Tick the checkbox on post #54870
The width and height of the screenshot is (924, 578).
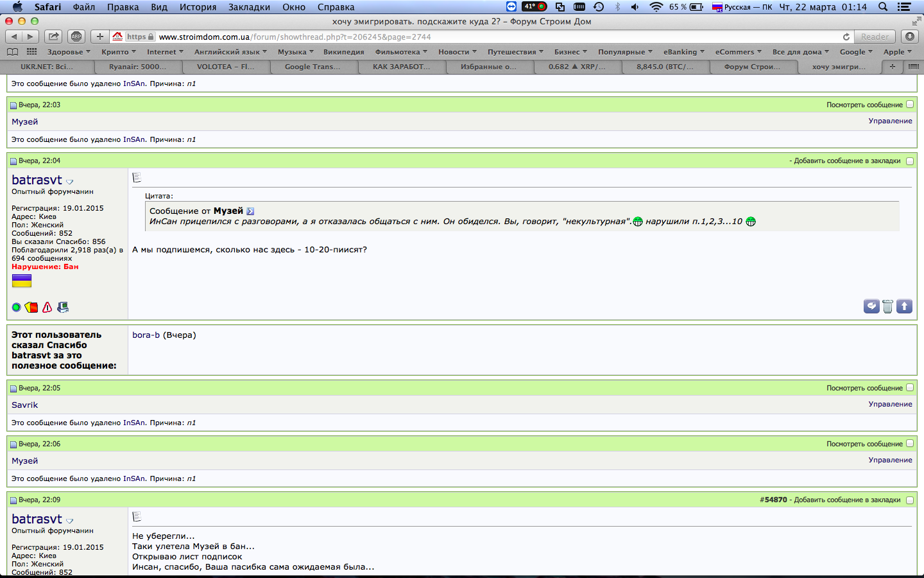pos(910,500)
